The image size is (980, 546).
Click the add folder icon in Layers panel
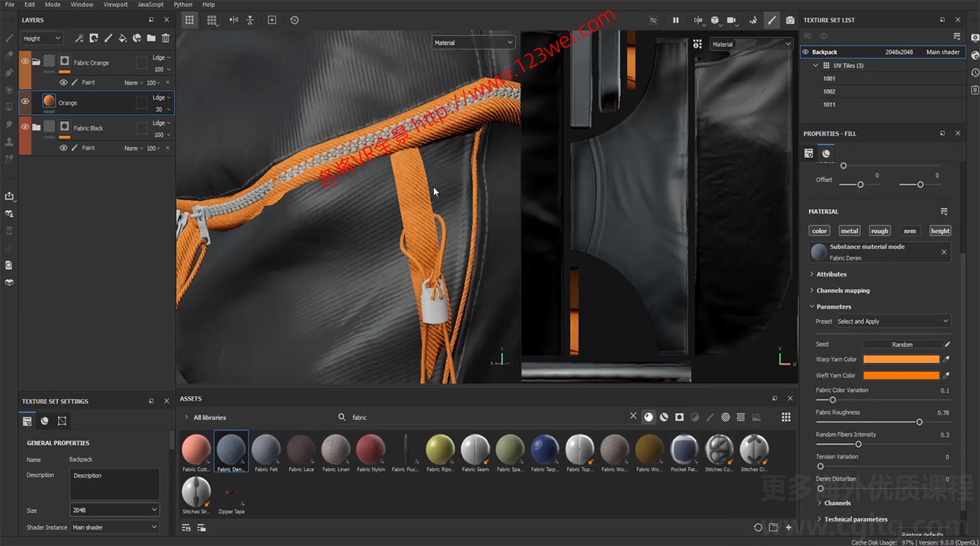pos(151,38)
